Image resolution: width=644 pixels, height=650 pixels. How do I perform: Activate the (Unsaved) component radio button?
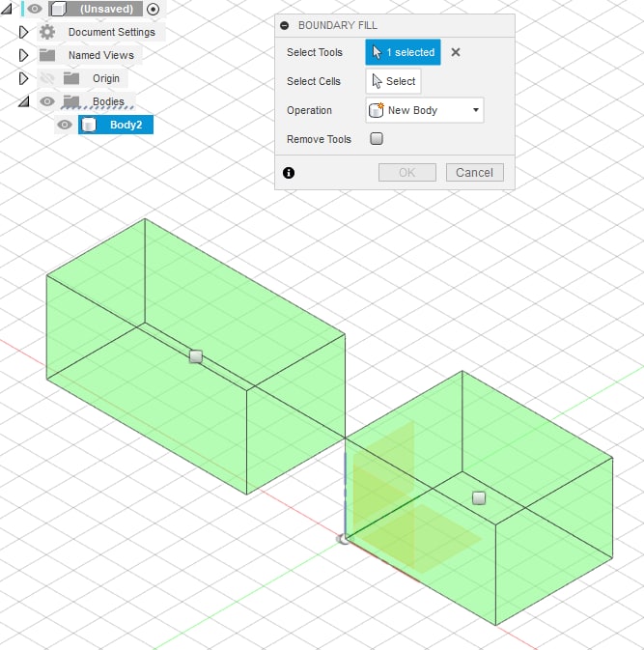click(153, 9)
